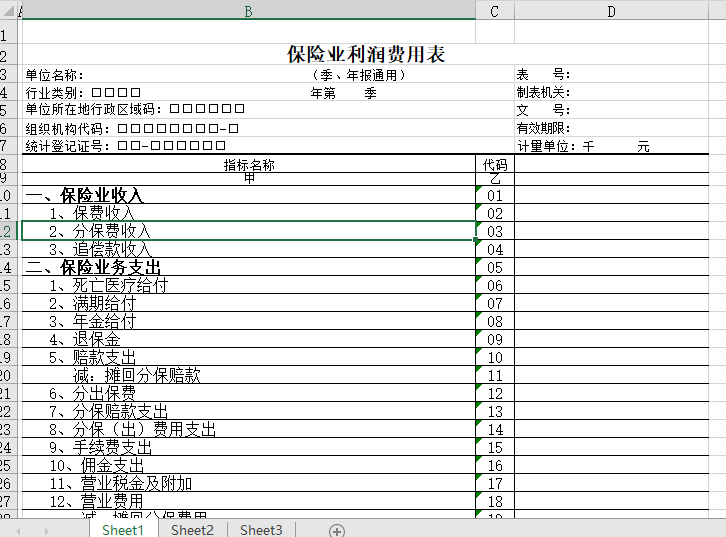Select column C header
Screen dimensions: 726x537
coord(494,10)
